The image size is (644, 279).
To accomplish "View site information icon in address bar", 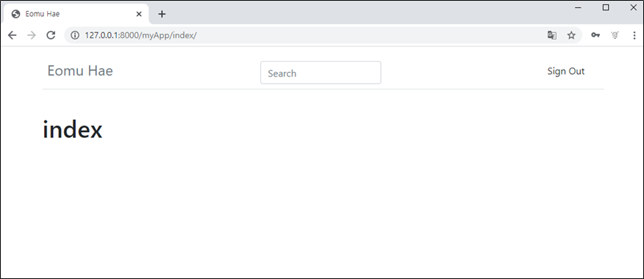I will (75, 35).
